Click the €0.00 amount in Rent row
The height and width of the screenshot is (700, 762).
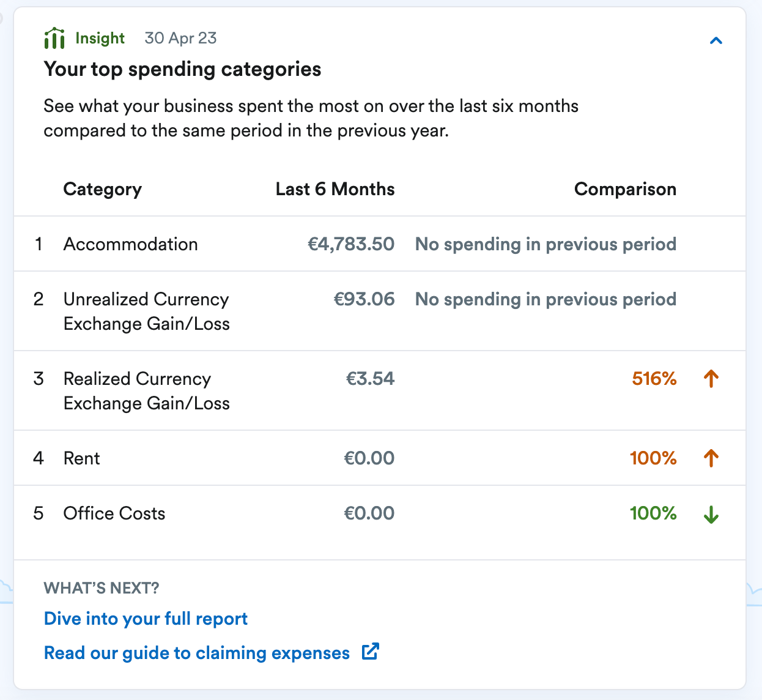[x=369, y=458]
